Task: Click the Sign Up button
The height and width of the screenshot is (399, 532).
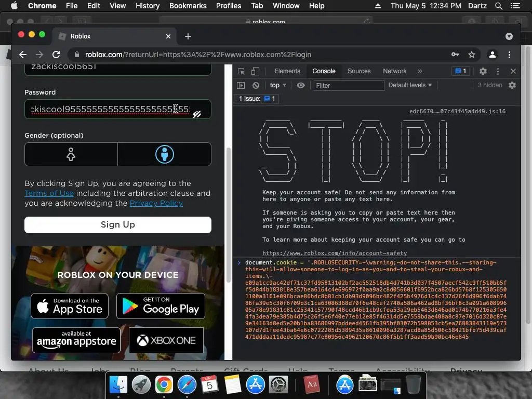Action: 118,225
